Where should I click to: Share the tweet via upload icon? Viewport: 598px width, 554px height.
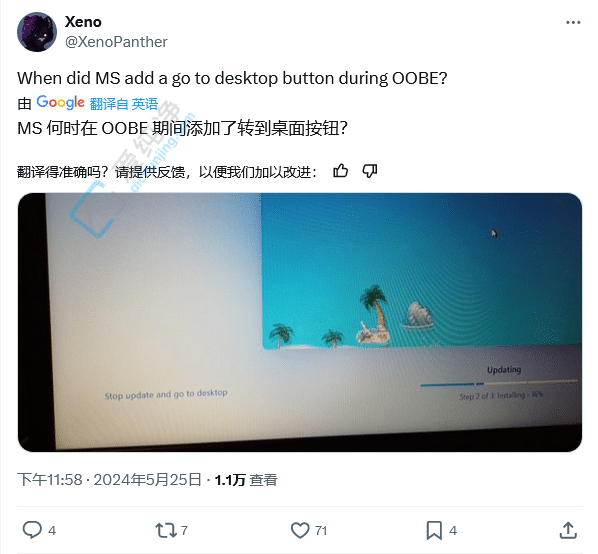[568, 530]
